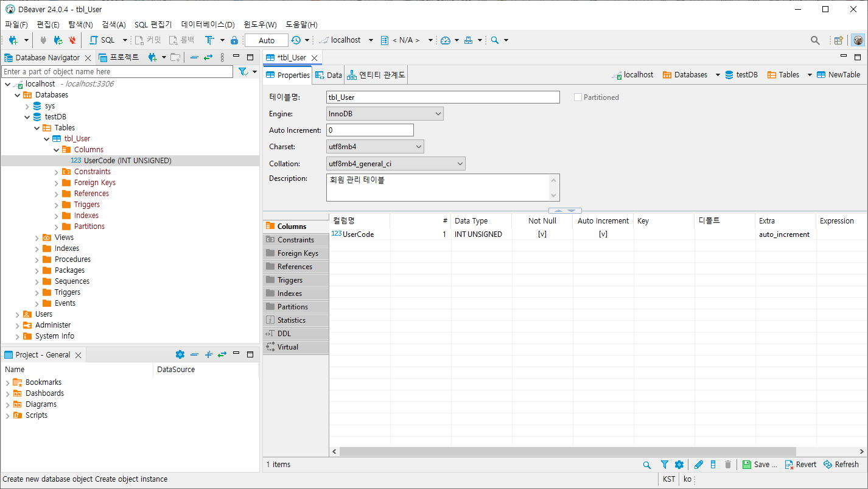The height and width of the screenshot is (489, 868).
Task: Click the filter funnel in bottom toolbar
Action: (x=665, y=465)
